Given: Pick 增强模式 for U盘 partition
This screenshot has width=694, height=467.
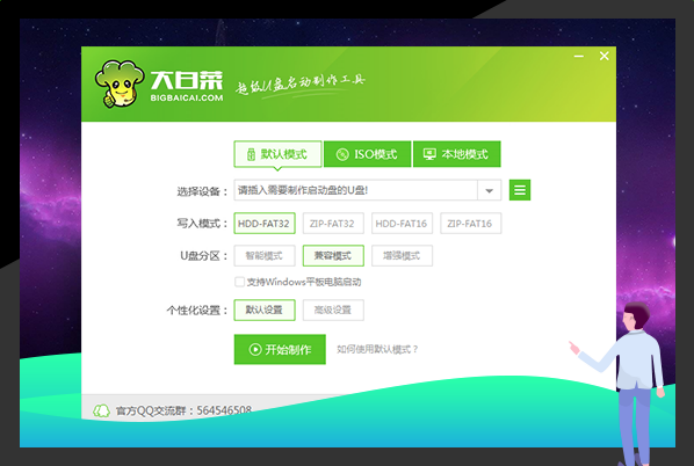Looking at the screenshot, I should click(x=402, y=256).
